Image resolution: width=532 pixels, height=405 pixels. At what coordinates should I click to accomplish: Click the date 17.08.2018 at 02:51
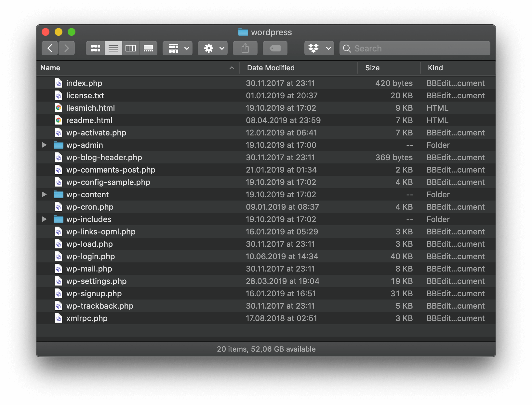[x=281, y=318]
